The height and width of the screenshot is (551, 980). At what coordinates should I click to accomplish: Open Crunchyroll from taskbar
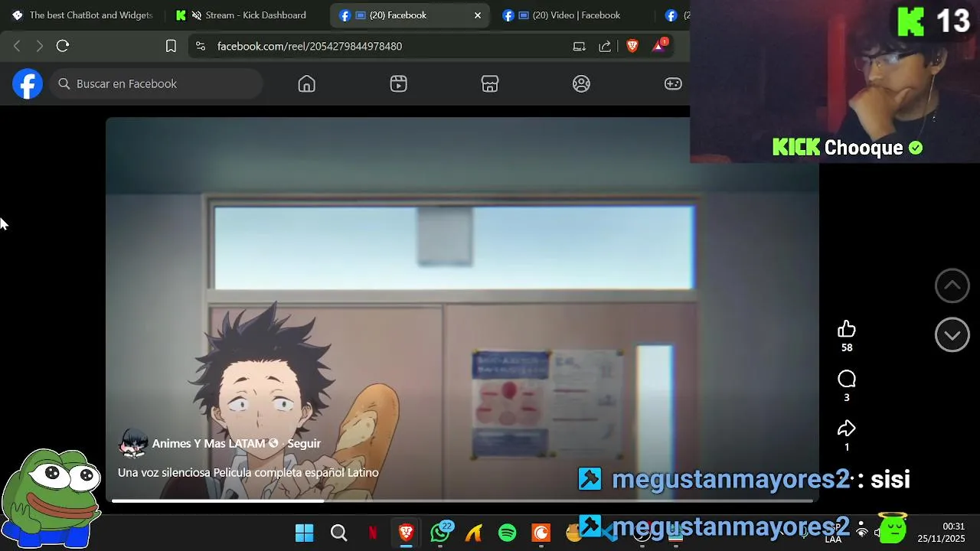(541, 533)
